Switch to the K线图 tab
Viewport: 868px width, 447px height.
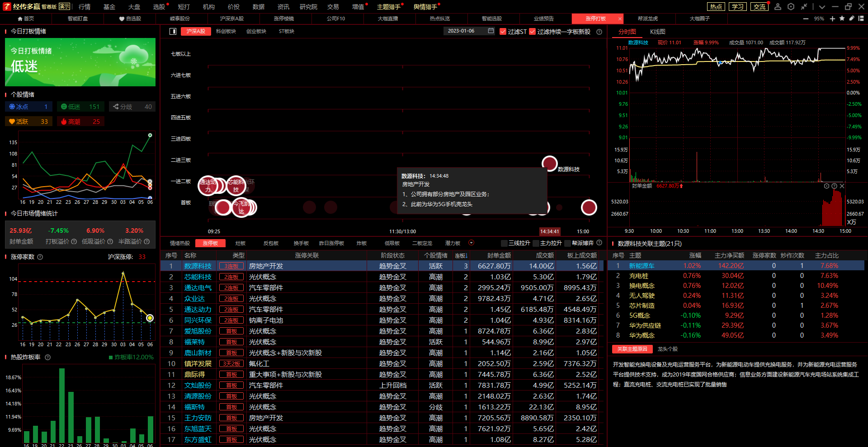(657, 32)
